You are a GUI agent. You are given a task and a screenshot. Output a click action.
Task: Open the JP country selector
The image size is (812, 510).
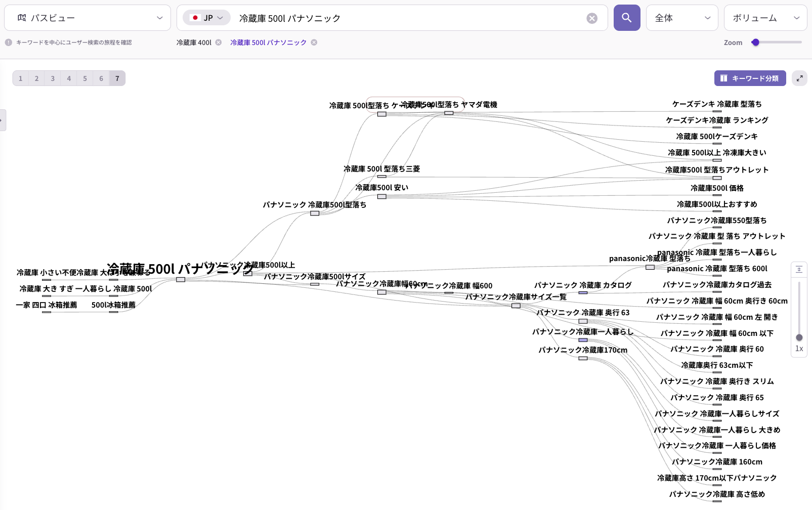point(206,18)
